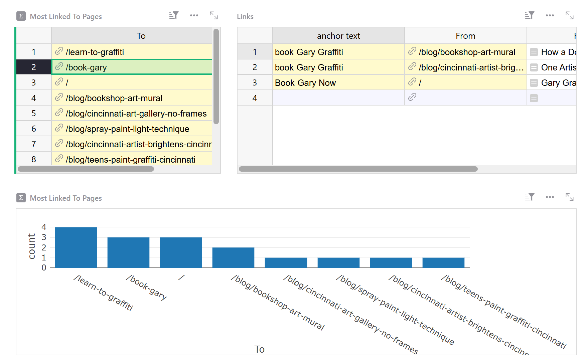Open record card icon for Gary Gra row
588x364 pixels.
pos(534,83)
